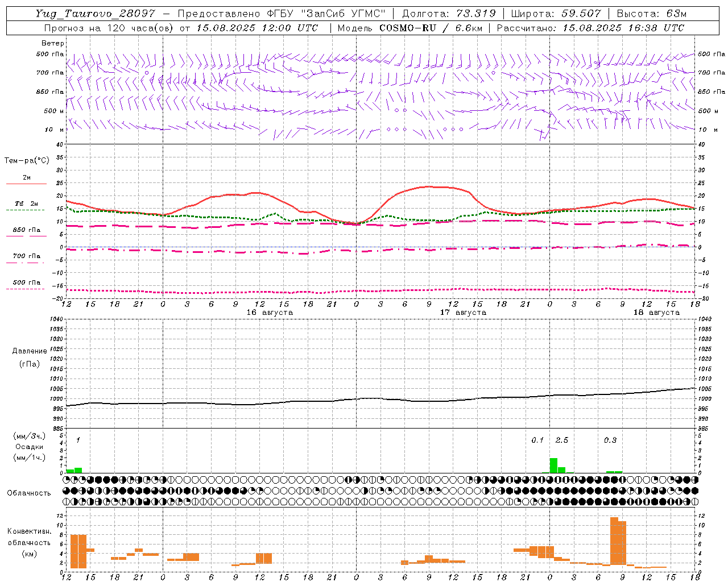Click the 0.3 precipitation amount value
Viewport: 728px width, 582px height.
(610, 440)
